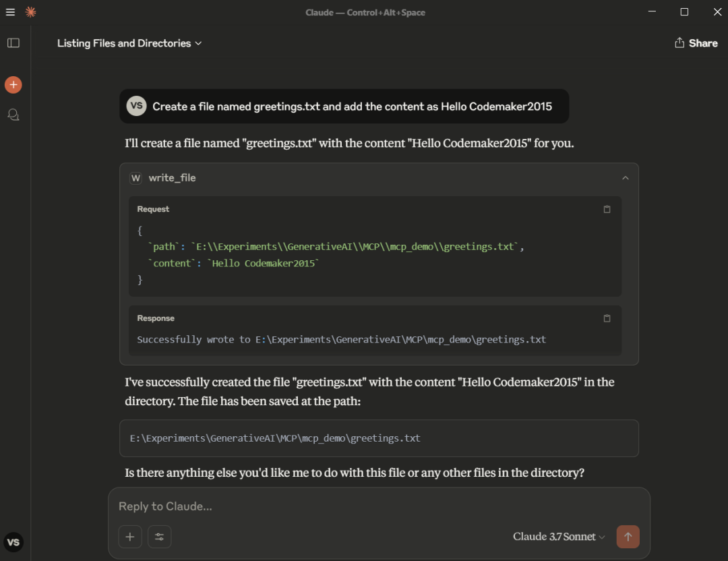
Task: Open the search and tools settings icon
Action: pyautogui.click(x=159, y=537)
